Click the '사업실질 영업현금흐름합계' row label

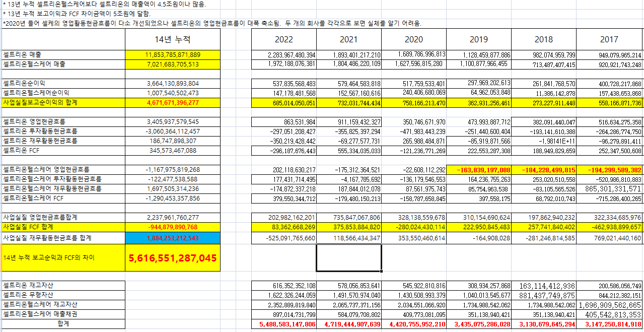tap(63, 217)
